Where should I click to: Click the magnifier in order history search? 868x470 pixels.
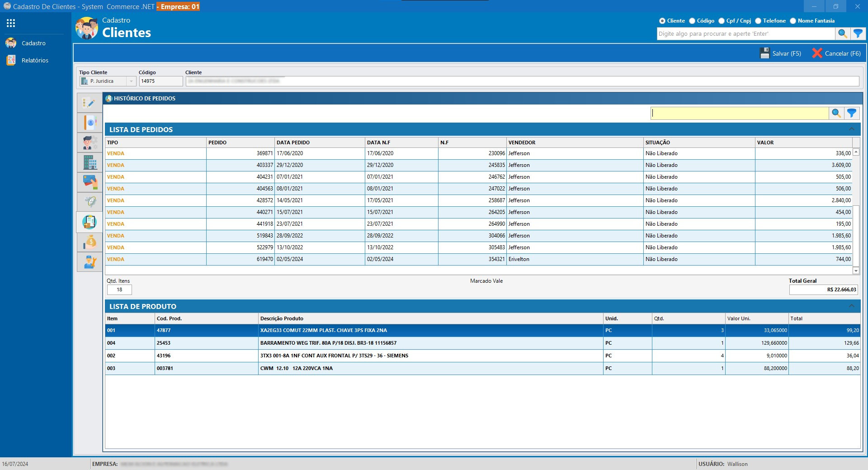click(x=836, y=113)
